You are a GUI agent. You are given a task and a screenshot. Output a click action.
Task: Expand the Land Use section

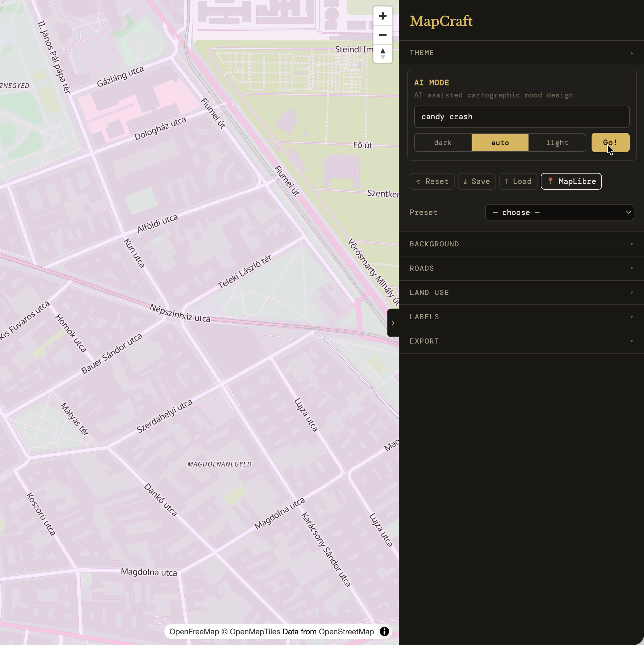tap(521, 293)
